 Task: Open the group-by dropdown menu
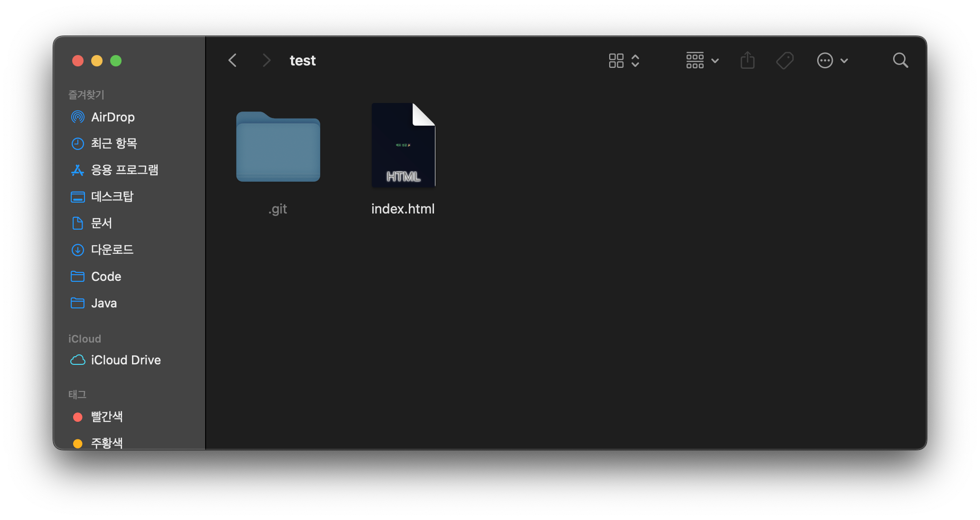pyautogui.click(x=702, y=60)
